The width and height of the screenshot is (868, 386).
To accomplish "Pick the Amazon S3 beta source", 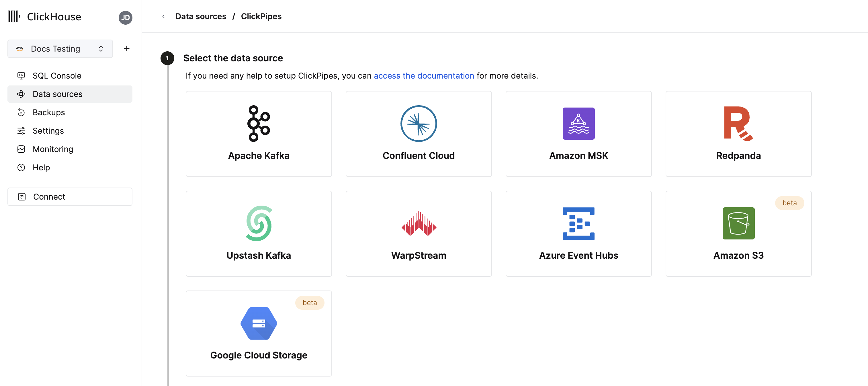I will point(738,233).
